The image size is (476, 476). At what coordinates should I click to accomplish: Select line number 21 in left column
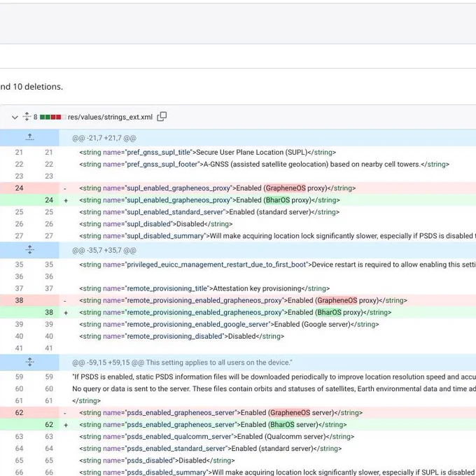click(19, 153)
